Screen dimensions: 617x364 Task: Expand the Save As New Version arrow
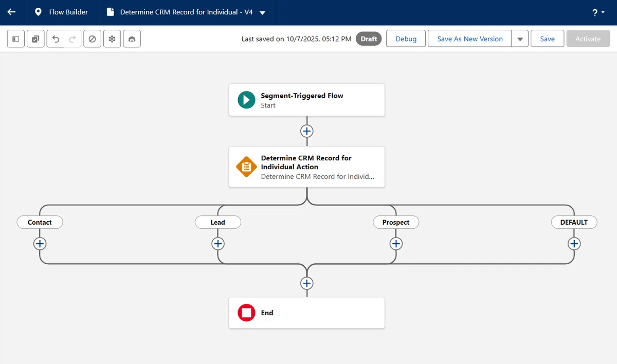520,39
